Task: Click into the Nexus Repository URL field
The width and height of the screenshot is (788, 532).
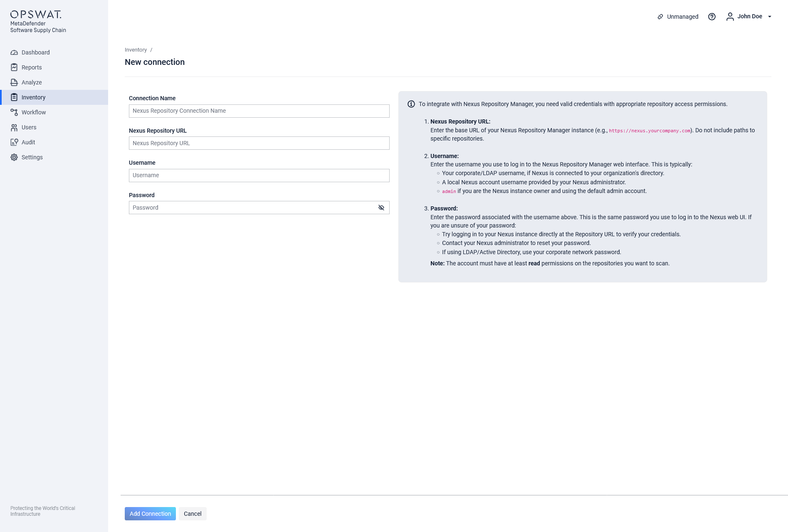Action: click(259, 143)
